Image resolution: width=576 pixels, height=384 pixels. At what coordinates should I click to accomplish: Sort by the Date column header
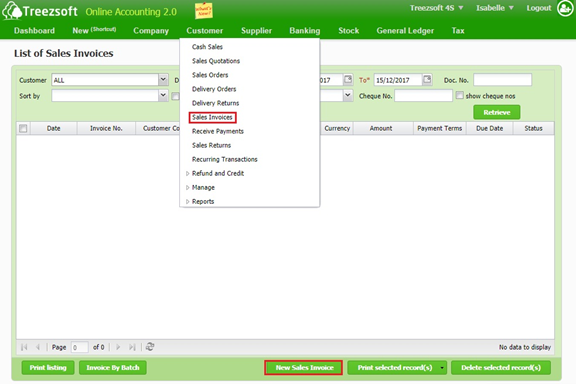click(x=54, y=128)
